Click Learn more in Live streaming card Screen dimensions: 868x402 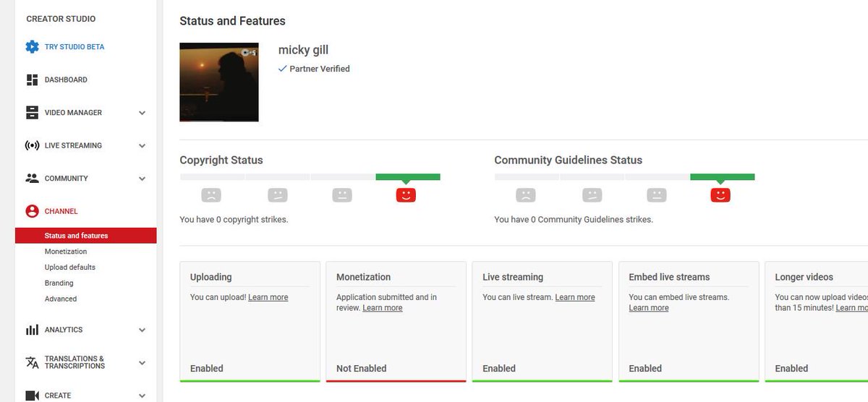click(x=575, y=297)
